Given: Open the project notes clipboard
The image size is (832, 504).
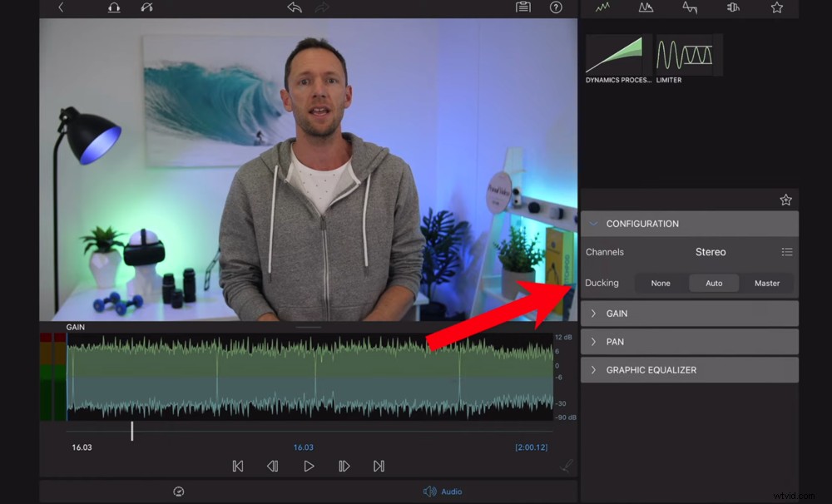Looking at the screenshot, I should click(522, 7).
